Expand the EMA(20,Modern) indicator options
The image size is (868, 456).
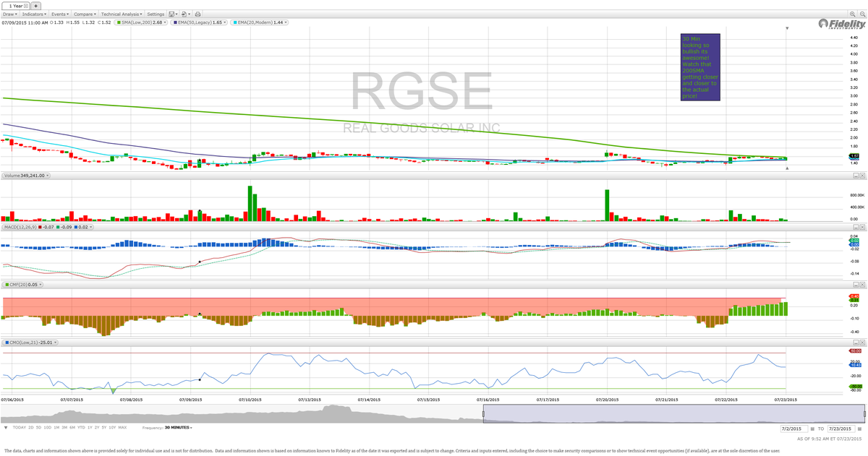point(286,22)
